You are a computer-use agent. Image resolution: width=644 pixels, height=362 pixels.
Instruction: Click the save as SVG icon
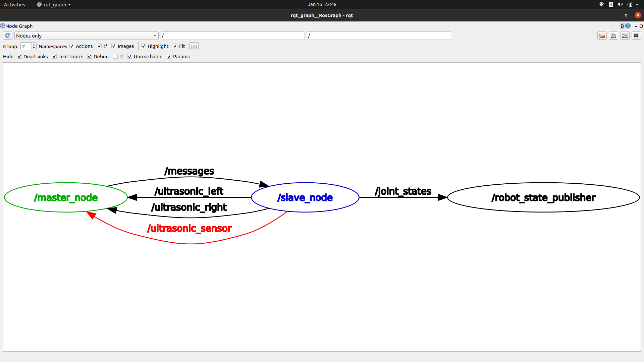click(625, 36)
